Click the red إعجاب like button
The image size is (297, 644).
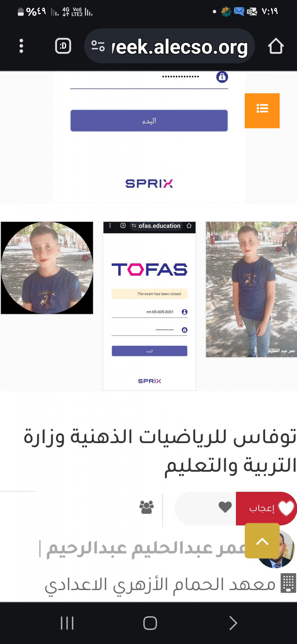tap(266, 508)
